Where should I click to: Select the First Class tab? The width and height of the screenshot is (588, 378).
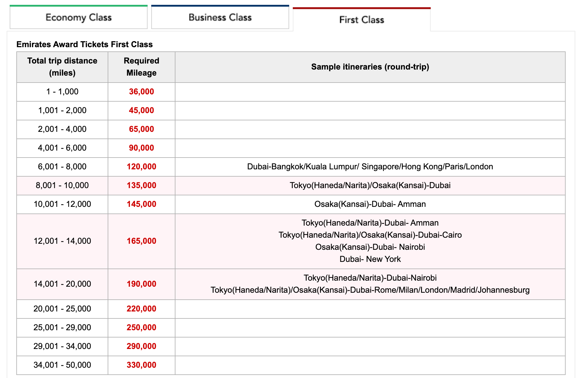(362, 20)
